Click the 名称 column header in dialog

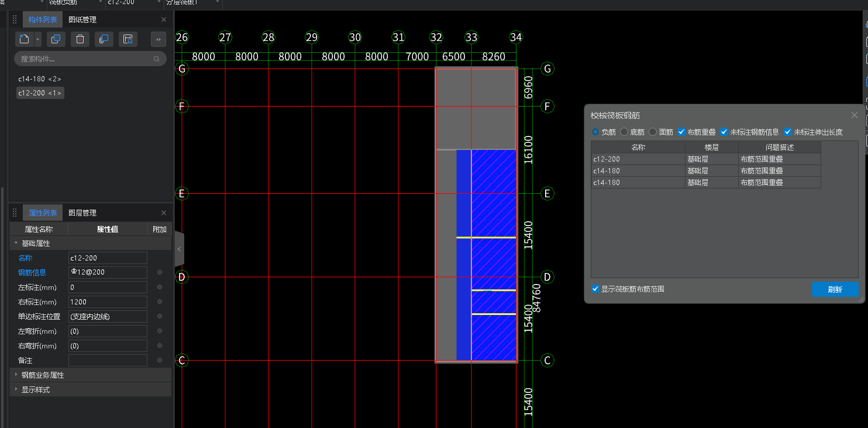point(638,147)
